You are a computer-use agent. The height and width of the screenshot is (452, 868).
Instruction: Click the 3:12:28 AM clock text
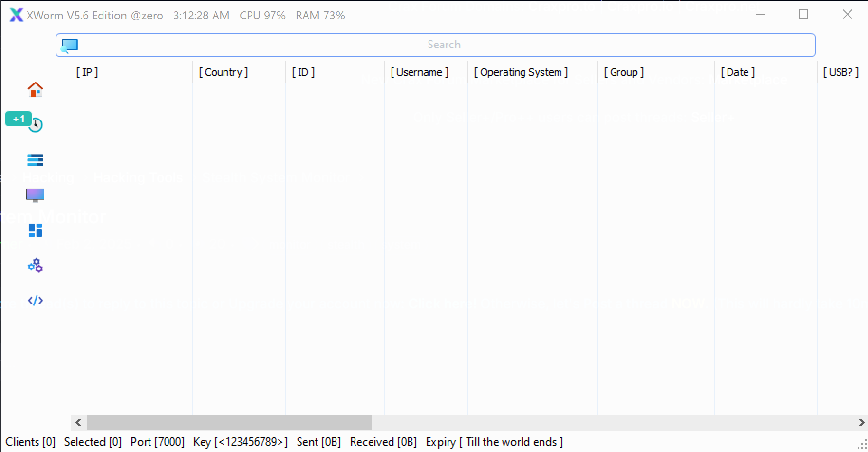201,16
